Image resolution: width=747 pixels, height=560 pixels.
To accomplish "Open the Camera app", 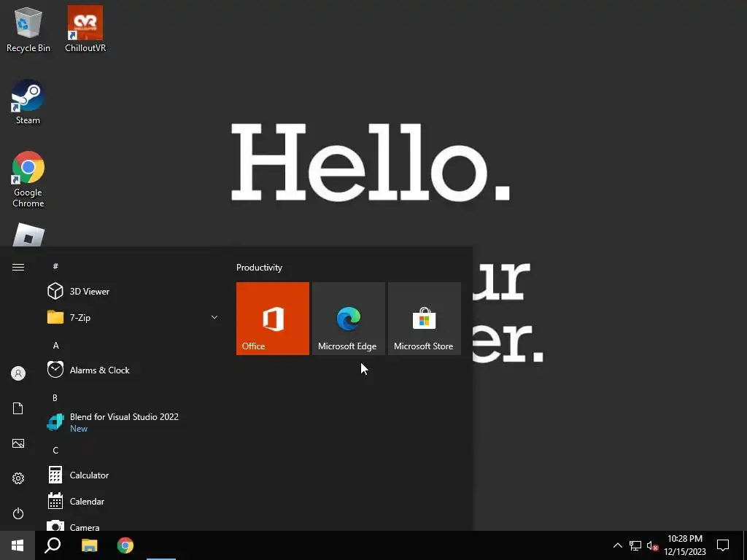I will [x=134, y=525].
